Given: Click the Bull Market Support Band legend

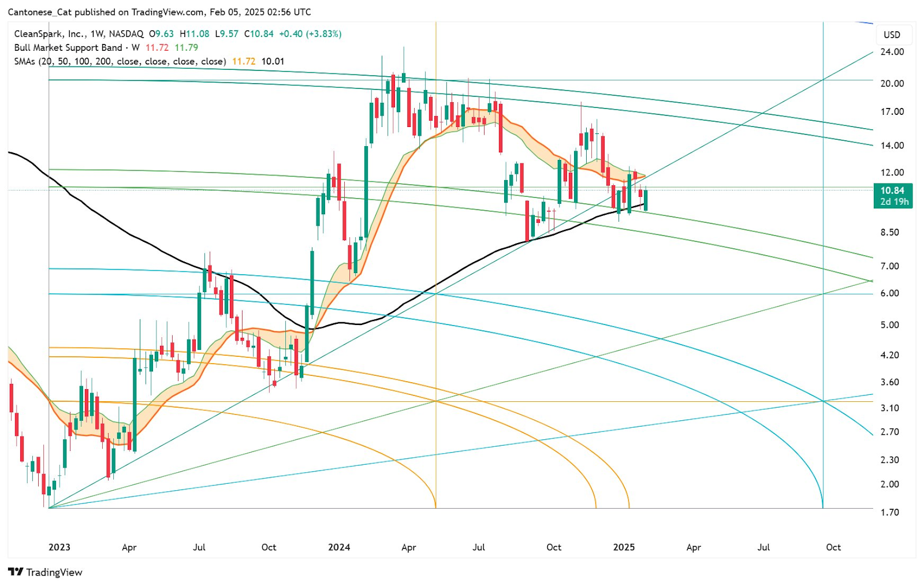Looking at the screenshot, I should [x=77, y=48].
